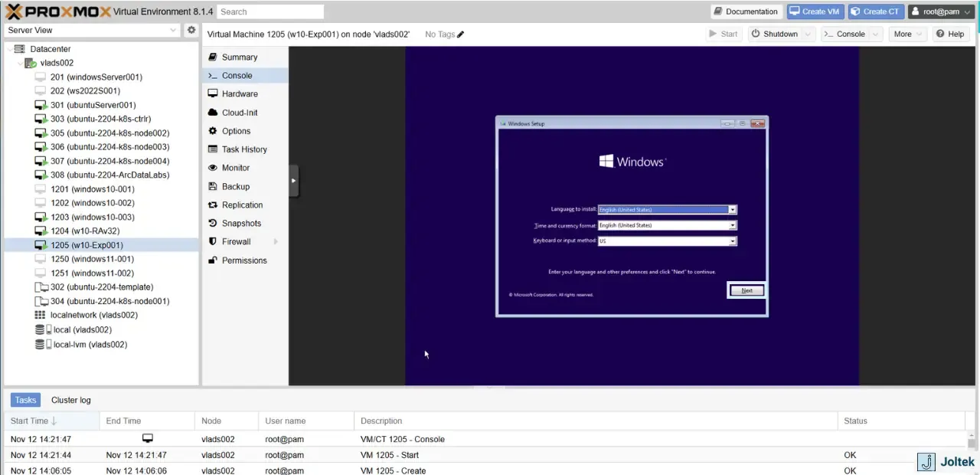The height and width of the screenshot is (475, 980).
Task: Click the console side panel expand handle
Action: coord(293,181)
